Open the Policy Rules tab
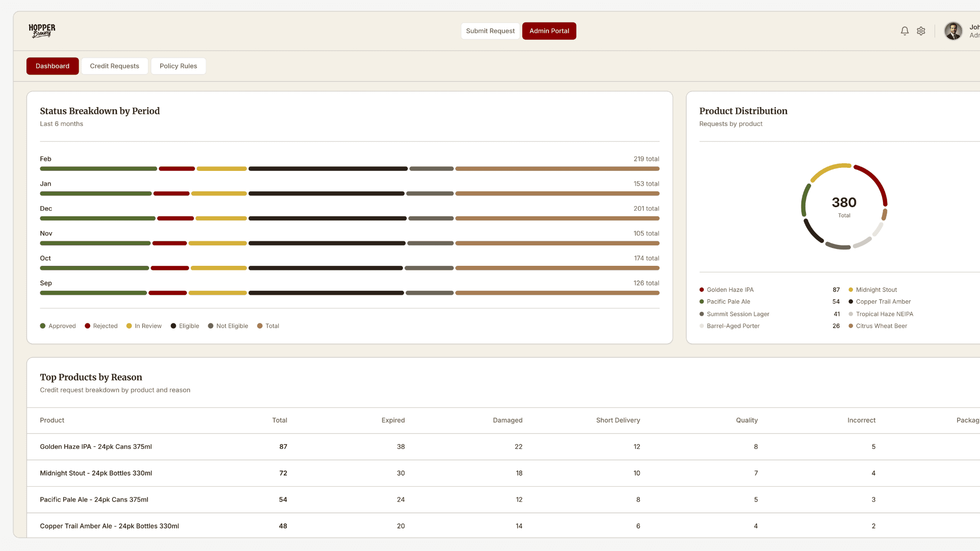Screen dimensions: 980x551 pos(178,66)
